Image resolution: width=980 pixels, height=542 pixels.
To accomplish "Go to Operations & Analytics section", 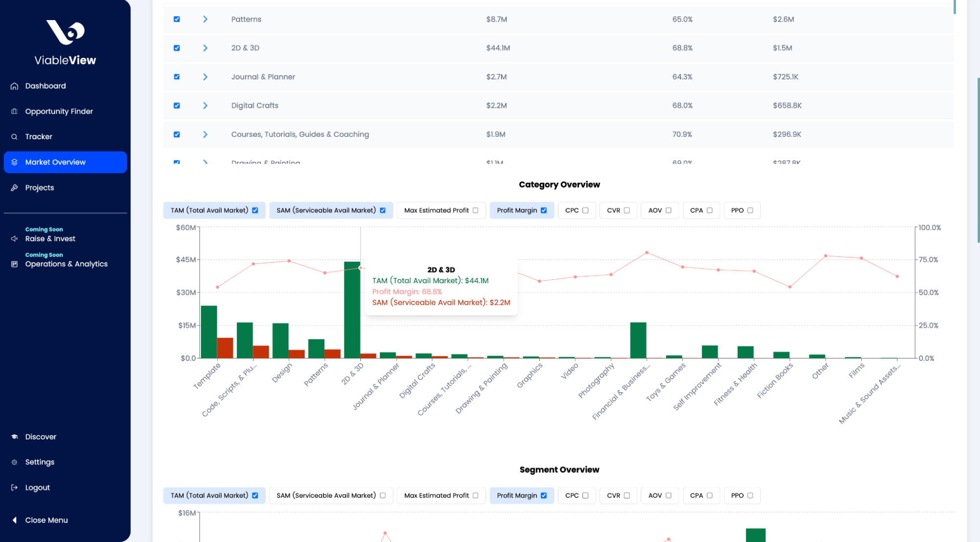I will click(66, 264).
